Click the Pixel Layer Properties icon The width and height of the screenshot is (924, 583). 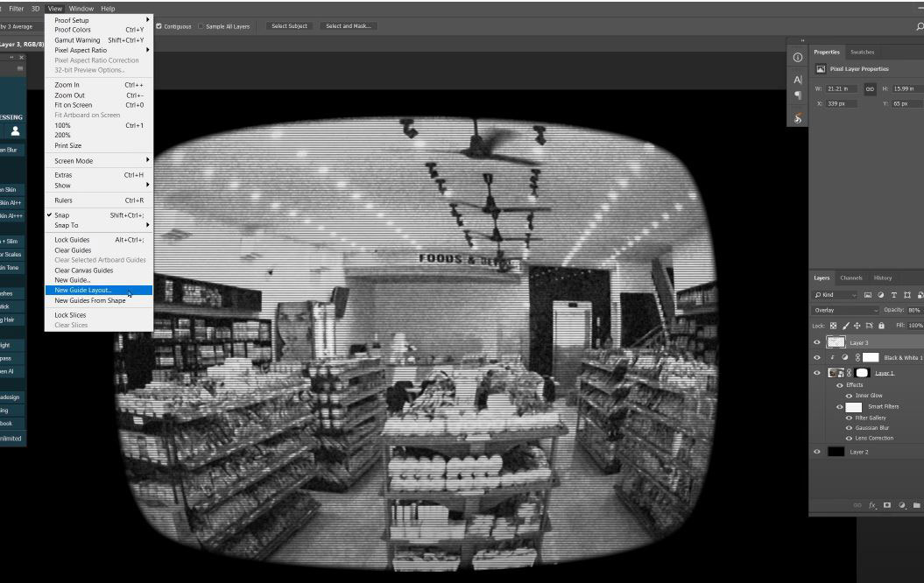[x=821, y=69]
